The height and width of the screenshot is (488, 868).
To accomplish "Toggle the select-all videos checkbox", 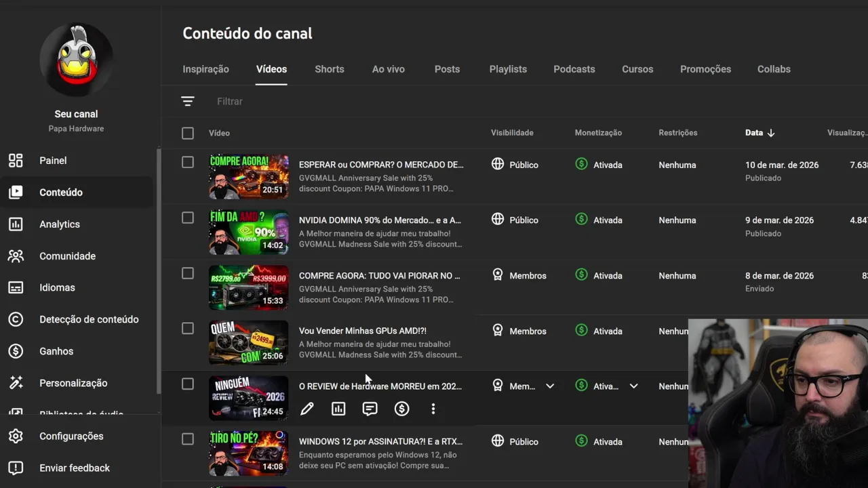I will click(x=188, y=134).
